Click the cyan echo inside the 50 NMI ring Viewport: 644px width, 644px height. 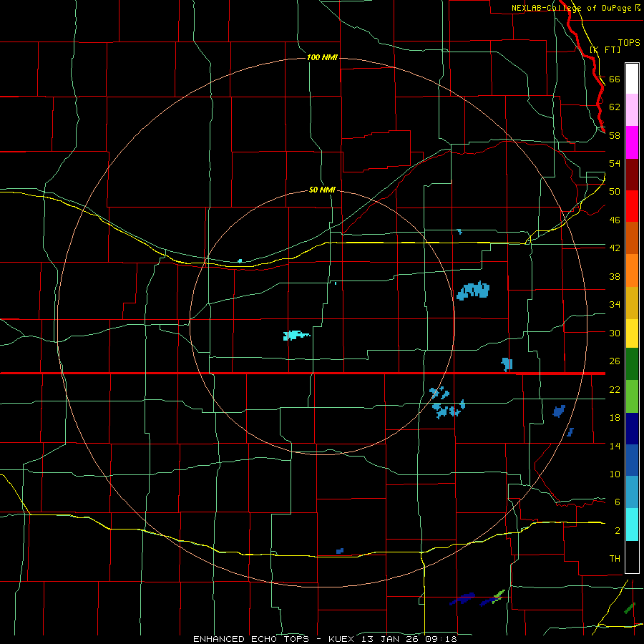(296, 335)
